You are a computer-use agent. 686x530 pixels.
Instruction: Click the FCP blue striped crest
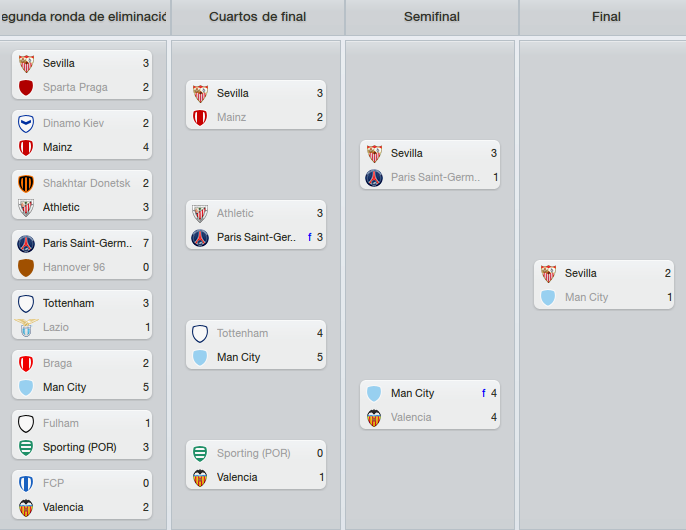26,483
